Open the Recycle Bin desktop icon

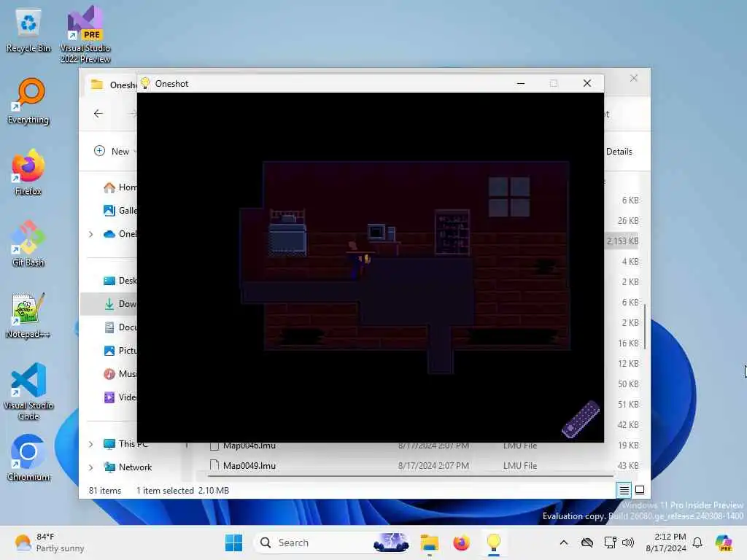coord(28,31)
